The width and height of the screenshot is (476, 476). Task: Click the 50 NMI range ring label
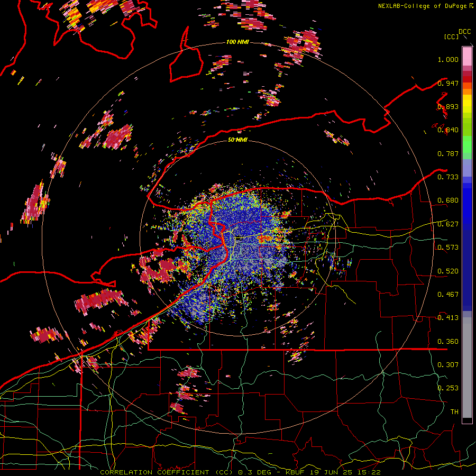click(237, 140)
